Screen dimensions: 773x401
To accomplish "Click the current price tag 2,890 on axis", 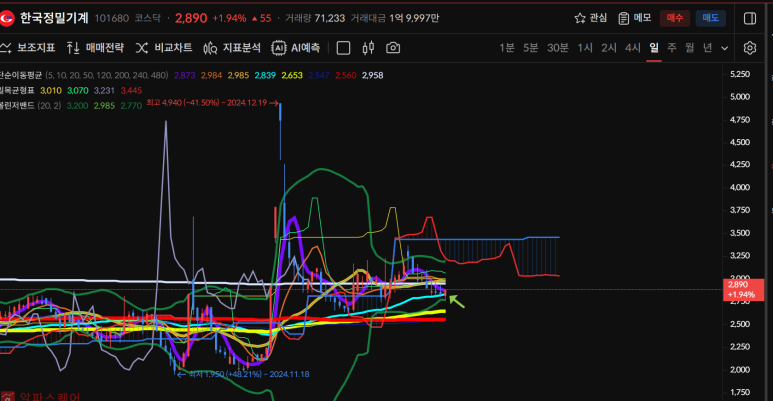I will point(742,290).
